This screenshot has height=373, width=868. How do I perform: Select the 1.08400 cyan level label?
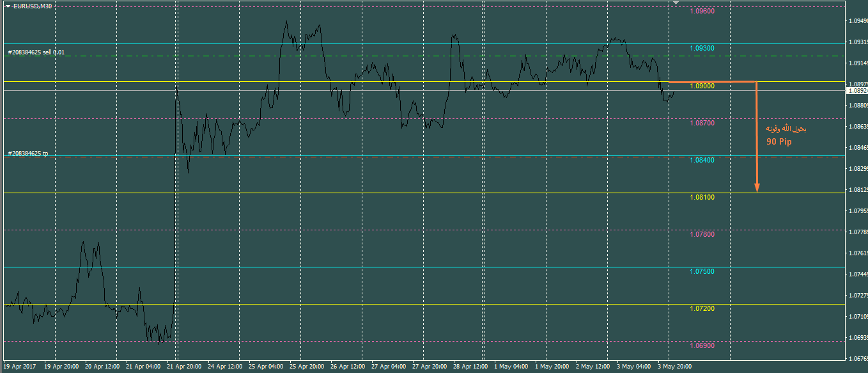click(x=702, y=160)
